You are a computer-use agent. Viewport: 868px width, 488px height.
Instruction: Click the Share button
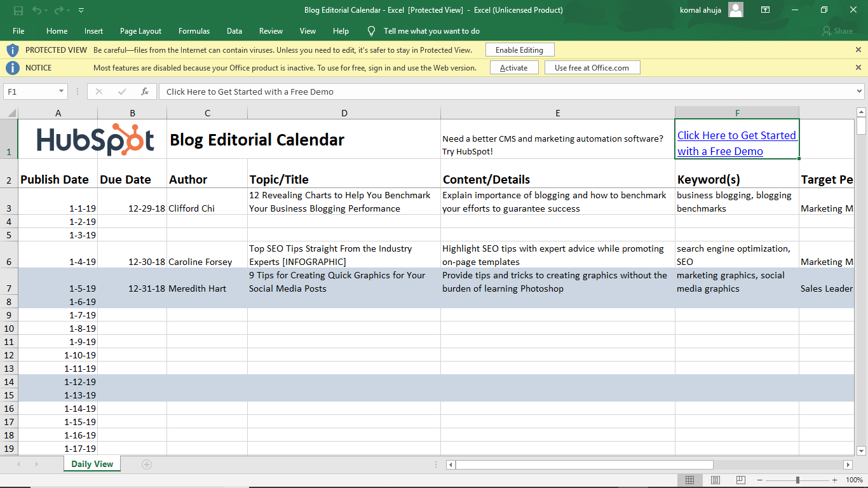pos(837,30)
